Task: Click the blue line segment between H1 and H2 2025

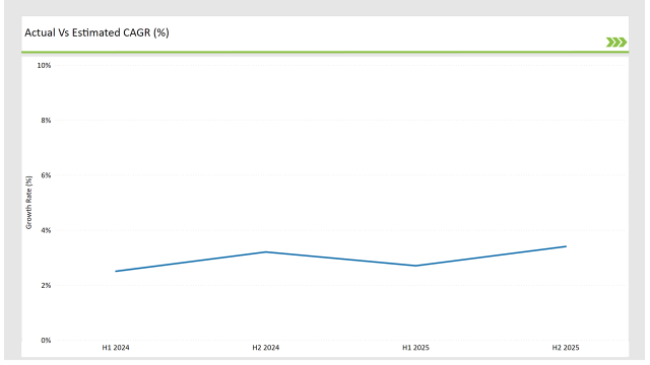Action: coord(491,256)
